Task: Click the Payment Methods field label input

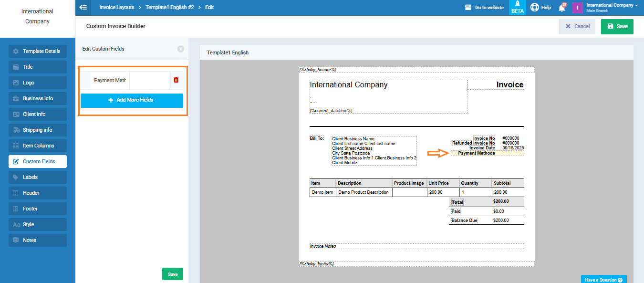Action: [x=110, y=80]
